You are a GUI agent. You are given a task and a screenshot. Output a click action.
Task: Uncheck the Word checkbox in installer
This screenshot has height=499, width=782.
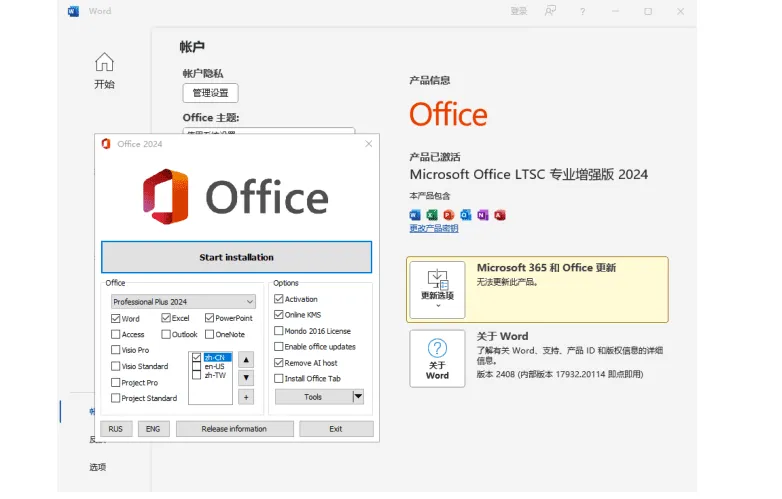click(x=116, y=319)
